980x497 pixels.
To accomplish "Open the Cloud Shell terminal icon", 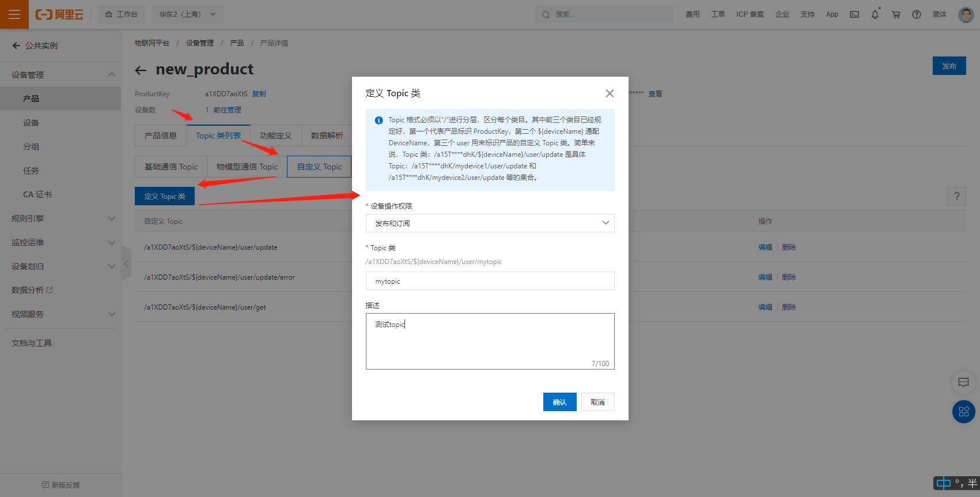I will click(x=854, y=14).
